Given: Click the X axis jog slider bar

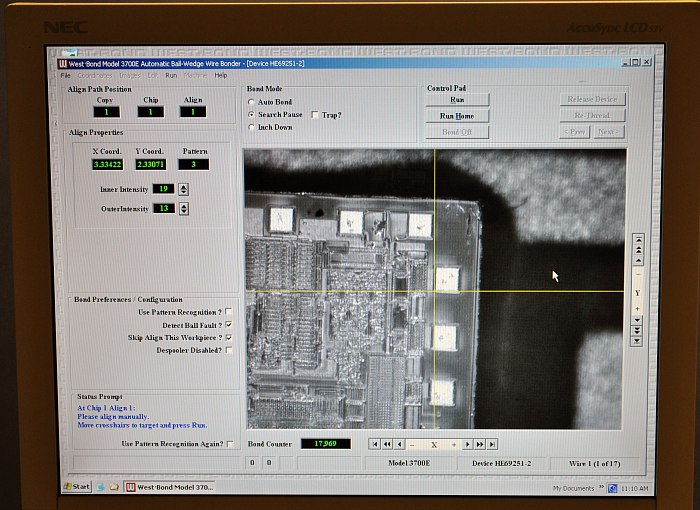Looking at the screenshot, I should (x=433, y=444).
